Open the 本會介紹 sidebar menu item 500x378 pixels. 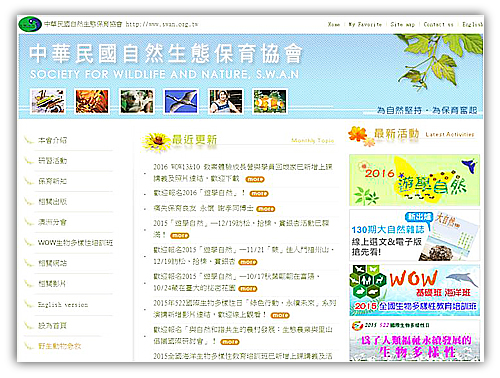[52, 140]
